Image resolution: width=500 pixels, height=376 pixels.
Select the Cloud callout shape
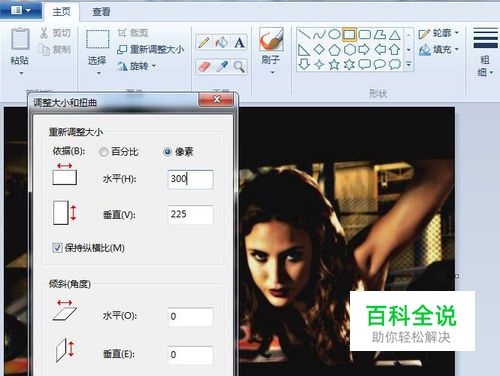click(x=395, y=64)
